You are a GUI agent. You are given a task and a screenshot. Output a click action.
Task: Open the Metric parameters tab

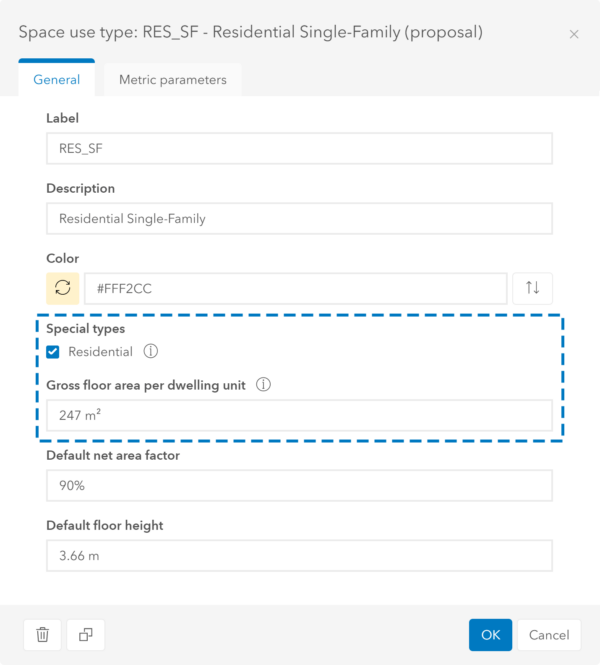pos(172,79)
